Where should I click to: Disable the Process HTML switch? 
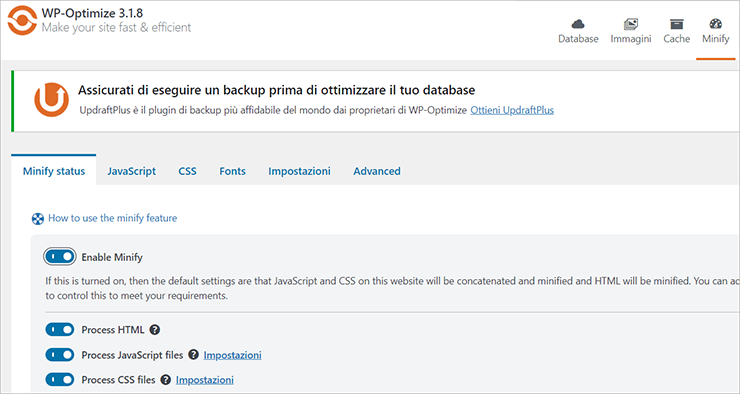pos(60,329)
